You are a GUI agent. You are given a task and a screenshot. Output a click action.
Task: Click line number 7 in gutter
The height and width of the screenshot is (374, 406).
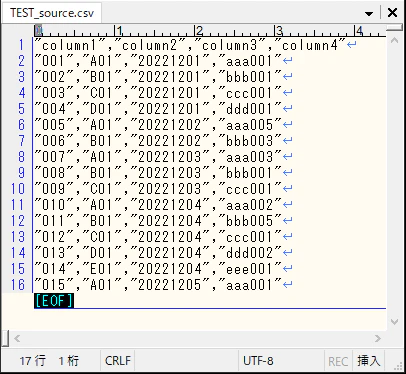21,141
